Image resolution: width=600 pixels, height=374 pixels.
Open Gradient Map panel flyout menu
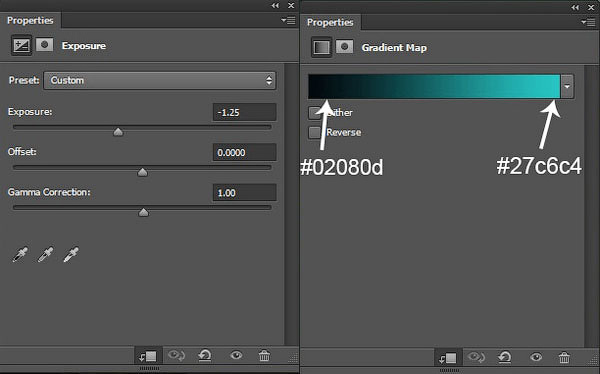(588, 22)
